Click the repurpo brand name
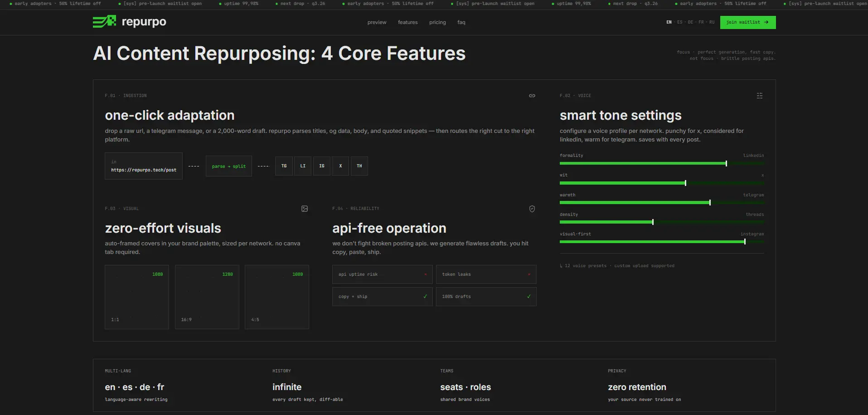 [144, 22]
